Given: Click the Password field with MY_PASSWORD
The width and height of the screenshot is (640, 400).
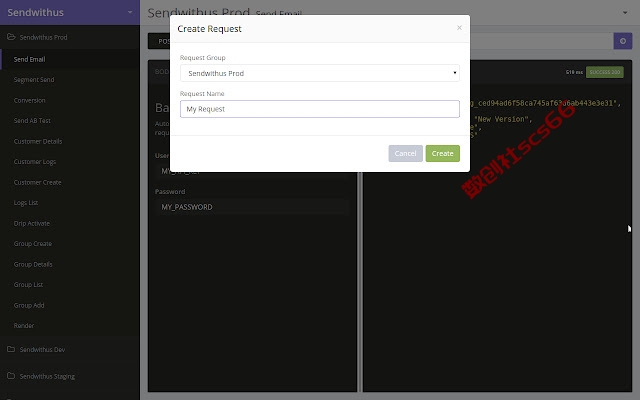Looking at the screenshot, I should [252, 207].
